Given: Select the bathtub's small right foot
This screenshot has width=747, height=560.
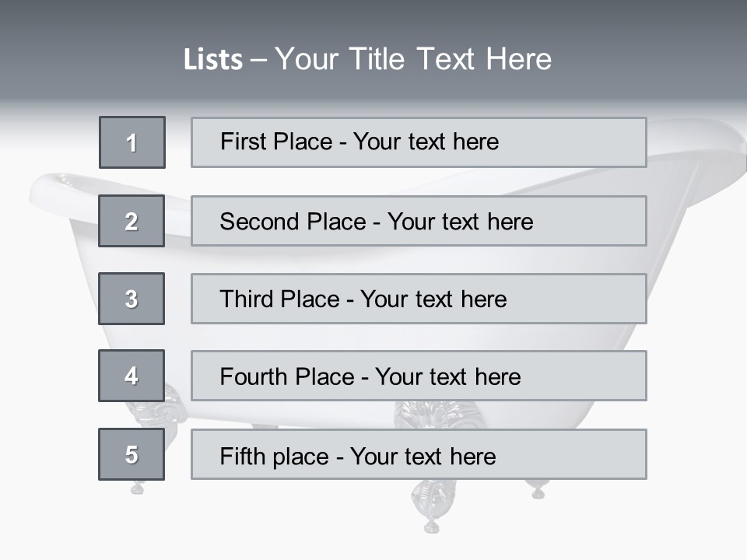Looking at the screenshot, I should 537,489.
